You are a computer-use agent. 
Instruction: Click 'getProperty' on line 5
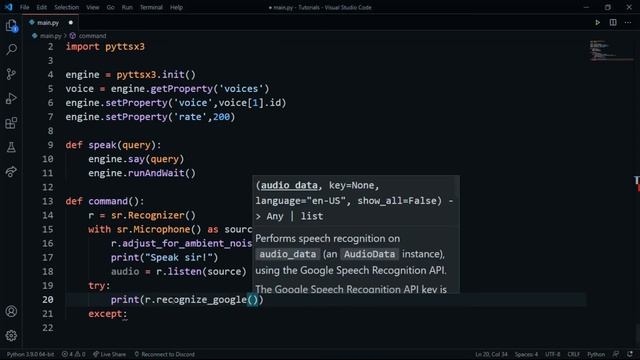[182, 89]
